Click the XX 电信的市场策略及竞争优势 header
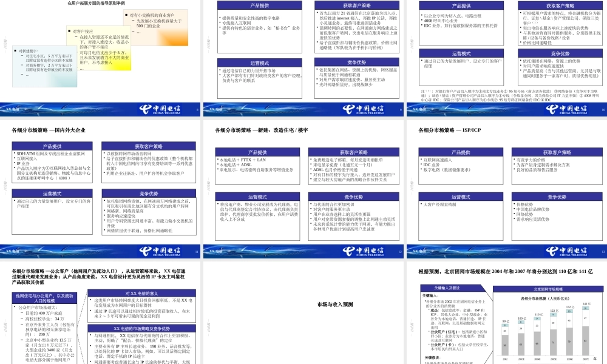 141,328
